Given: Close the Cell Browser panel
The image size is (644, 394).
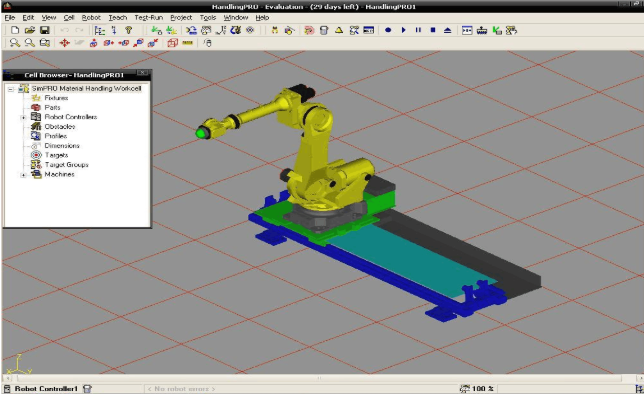Looking at the screenshot, I should click(x=143, y=73).
